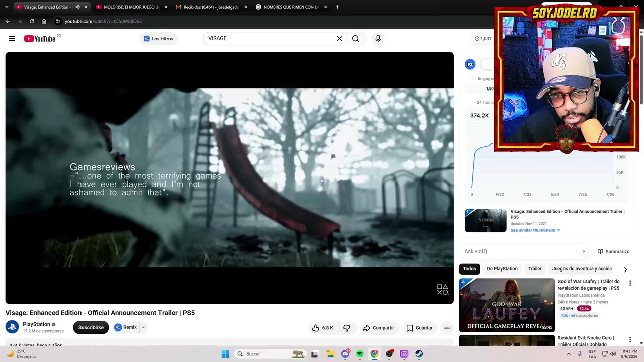
Task: Open the browser home page
Action: (44, 21)
